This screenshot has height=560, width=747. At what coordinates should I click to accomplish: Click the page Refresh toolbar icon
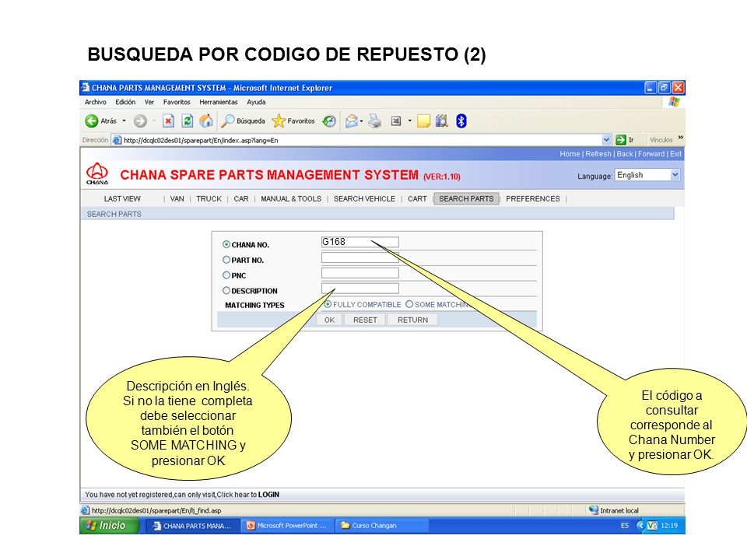[188, 121]
